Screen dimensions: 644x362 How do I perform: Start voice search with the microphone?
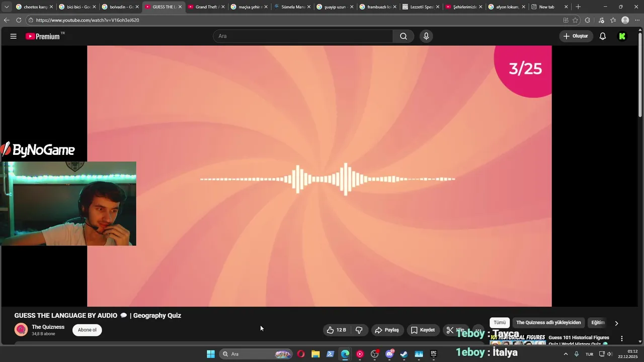(426, 36)
